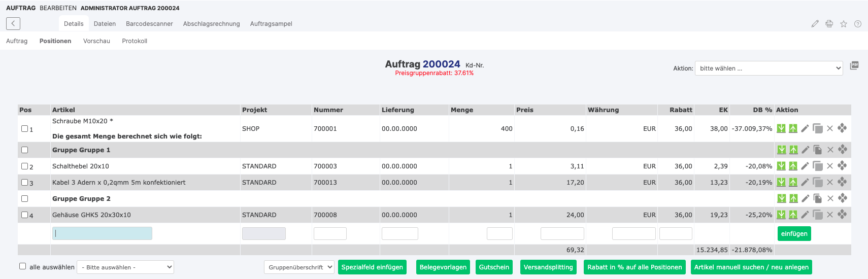Viewport: 868px width, 279px height.
Task: Expand the '- Bitte auswählen -' dropdown
Action: coord(125,267)
